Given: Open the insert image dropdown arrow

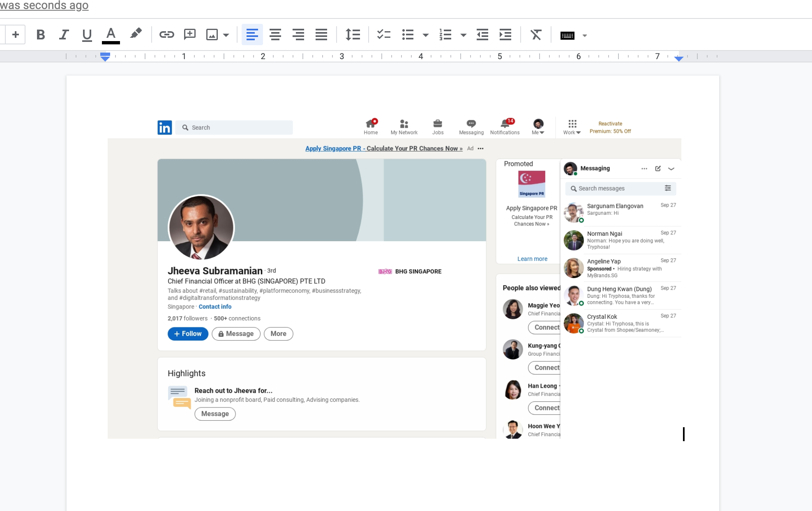Looking at the screenshot, I should point(226,35).
